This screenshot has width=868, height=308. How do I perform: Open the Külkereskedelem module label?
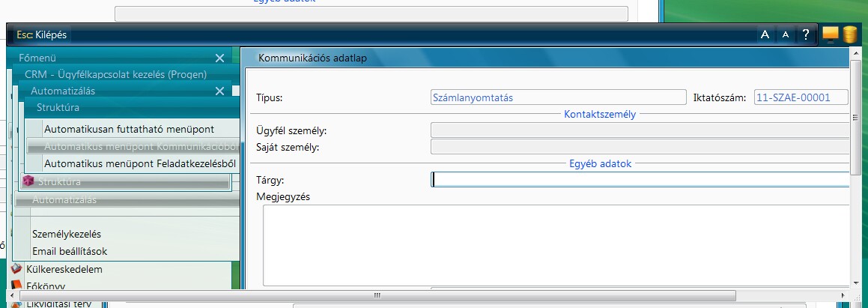point(64,269)
